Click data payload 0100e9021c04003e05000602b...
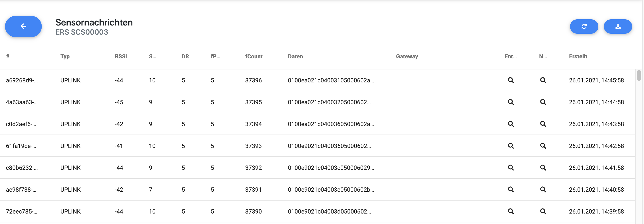Screen dimensions: 644x224 [330, 190]
